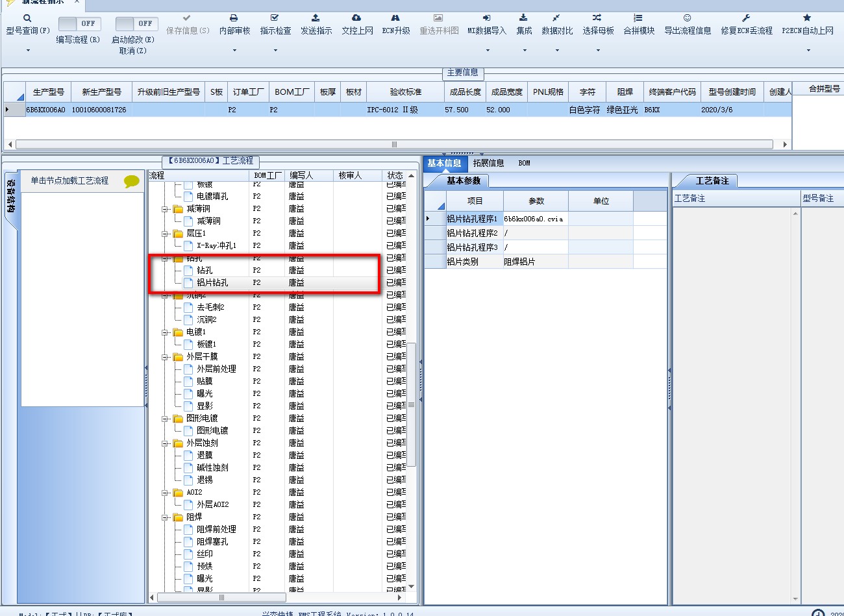Select the 去毛刺2 tree row

210,307
